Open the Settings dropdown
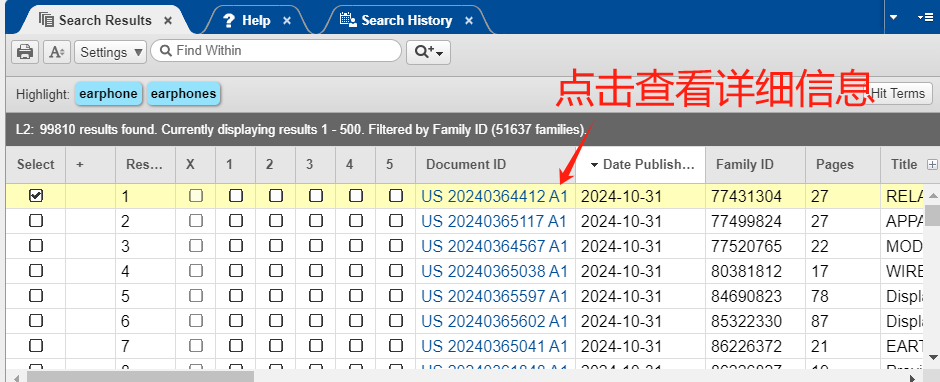Image resolution: width=940 pixels, height=382 pixels. [x=112, y=52]
